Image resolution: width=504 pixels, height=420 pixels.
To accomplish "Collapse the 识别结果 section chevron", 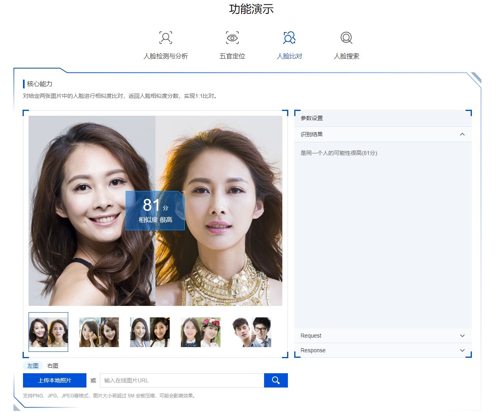I will click(462, 134).
